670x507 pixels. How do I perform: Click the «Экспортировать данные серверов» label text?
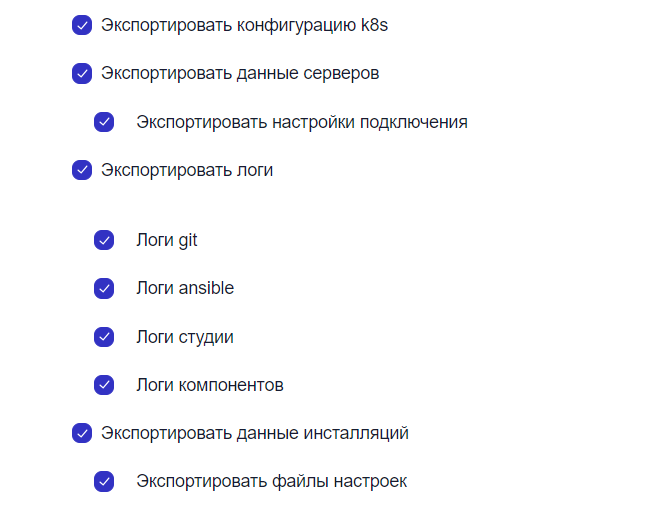pyautogui.click(x=239, y=73)
